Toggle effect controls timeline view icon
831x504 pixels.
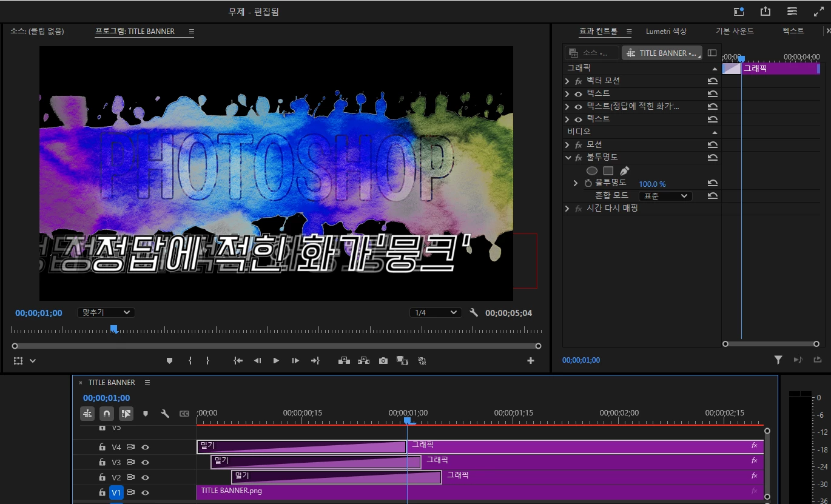[x=712, y=53]
